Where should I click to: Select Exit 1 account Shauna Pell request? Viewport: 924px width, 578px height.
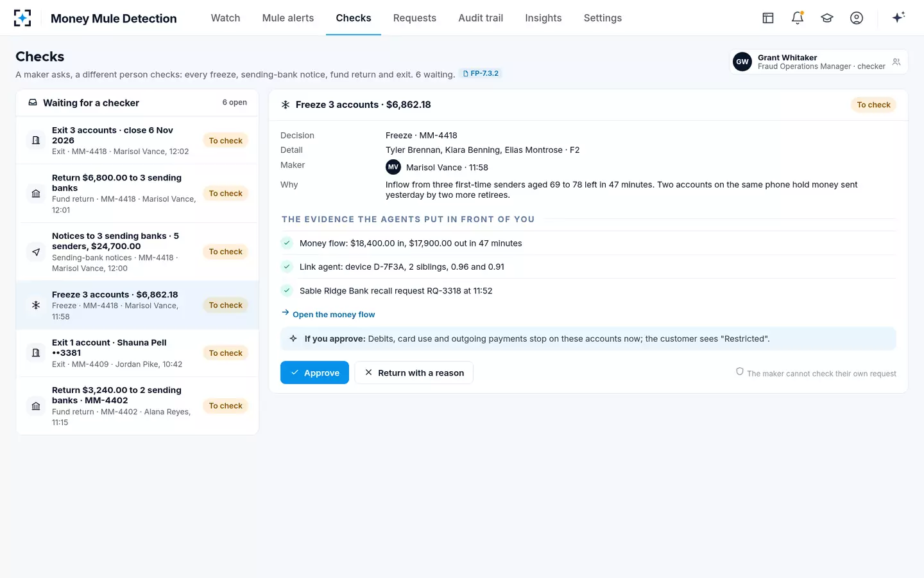coord(137,353)
